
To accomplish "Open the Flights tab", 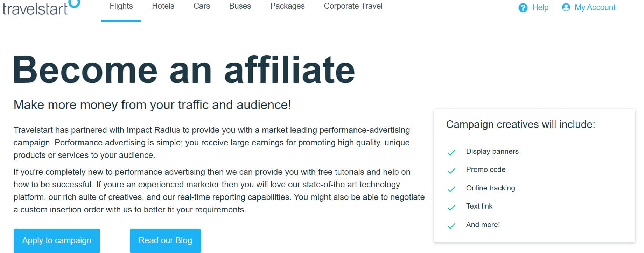I will pos(121,6).
